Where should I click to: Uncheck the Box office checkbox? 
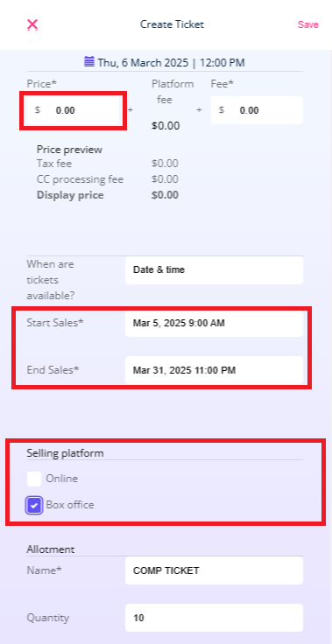click(x=34, y=505)
